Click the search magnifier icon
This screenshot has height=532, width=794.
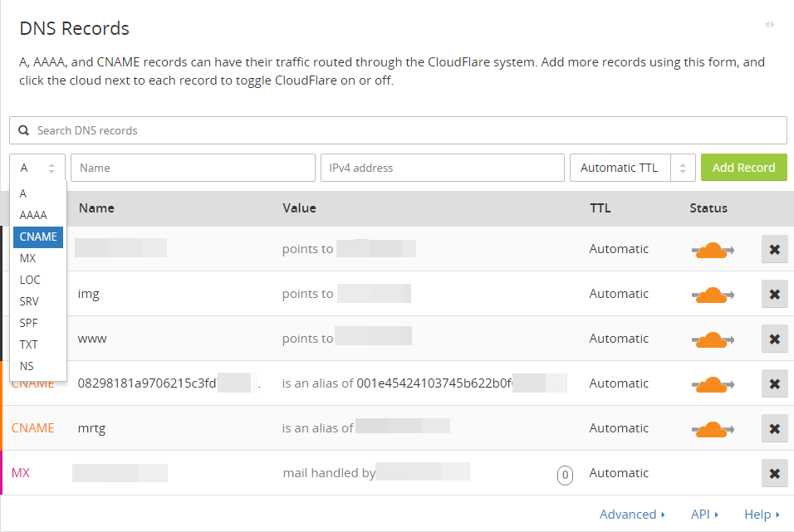click(24, 130)
